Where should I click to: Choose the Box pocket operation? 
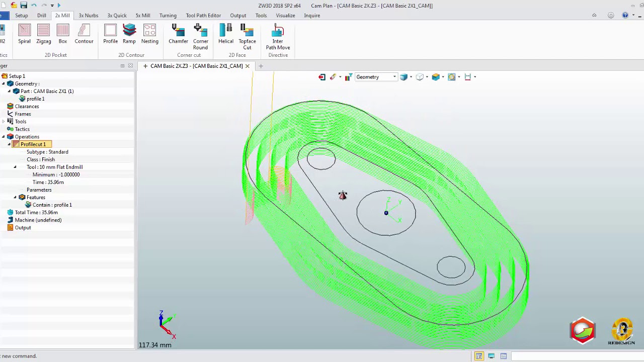63,34
